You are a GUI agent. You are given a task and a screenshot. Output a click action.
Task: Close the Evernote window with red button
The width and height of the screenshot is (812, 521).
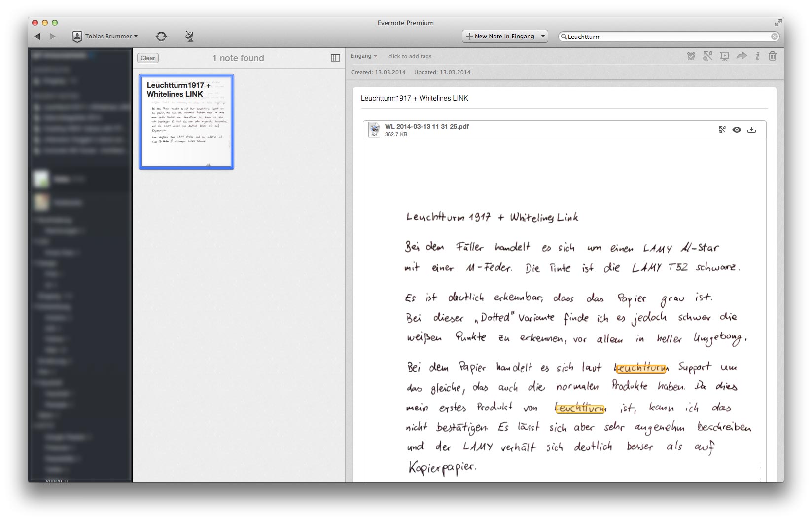35,23
